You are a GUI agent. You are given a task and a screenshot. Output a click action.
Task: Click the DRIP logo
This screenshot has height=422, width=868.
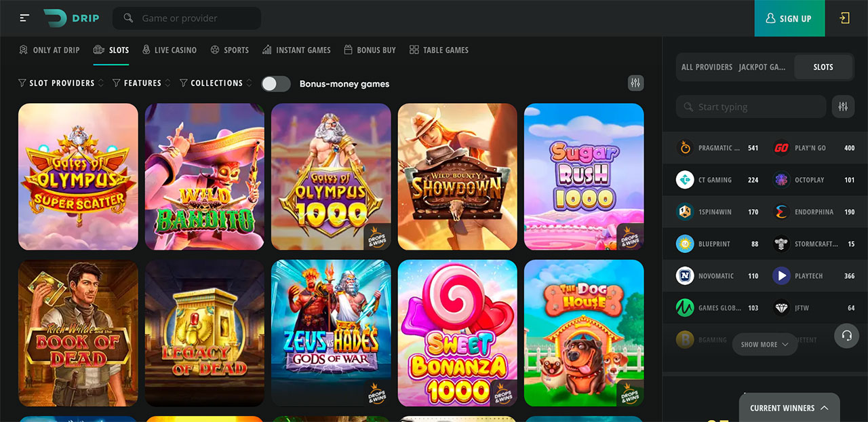[71, 18]
